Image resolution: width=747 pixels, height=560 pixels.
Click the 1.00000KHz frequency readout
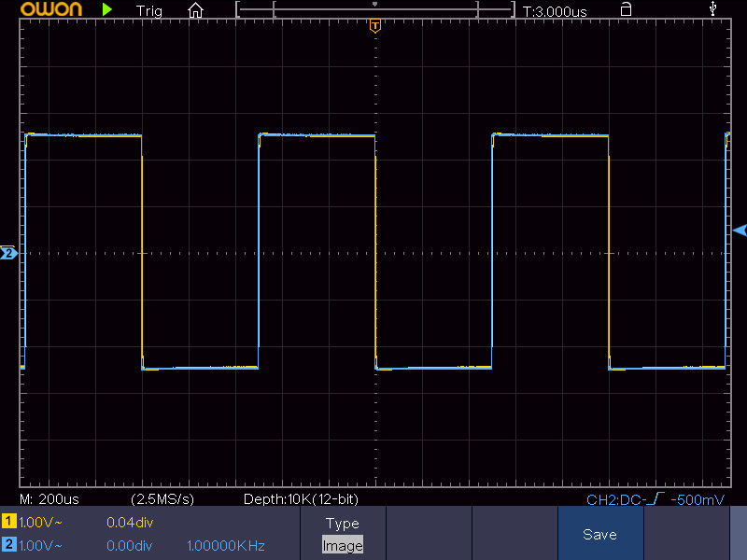click(226, 545)
